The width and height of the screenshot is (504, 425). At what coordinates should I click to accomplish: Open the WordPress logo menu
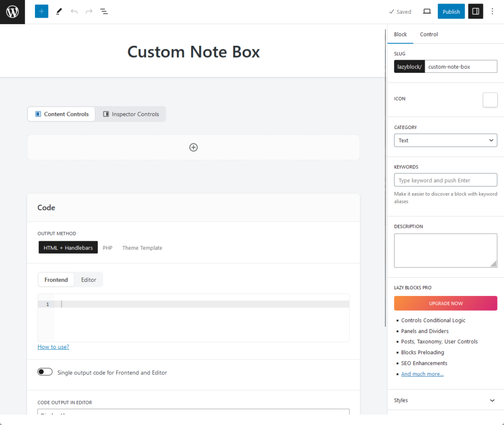[x=12, y=12]
